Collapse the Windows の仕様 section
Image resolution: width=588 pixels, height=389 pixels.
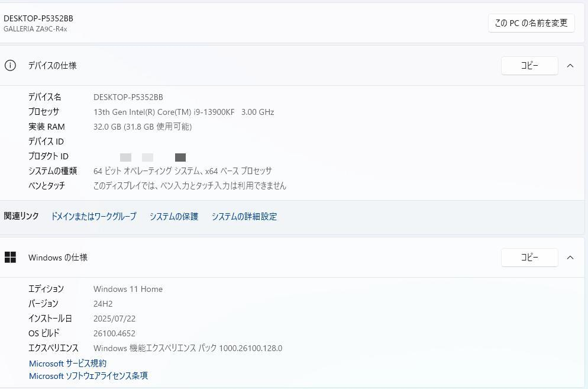[x=570, y=257]
